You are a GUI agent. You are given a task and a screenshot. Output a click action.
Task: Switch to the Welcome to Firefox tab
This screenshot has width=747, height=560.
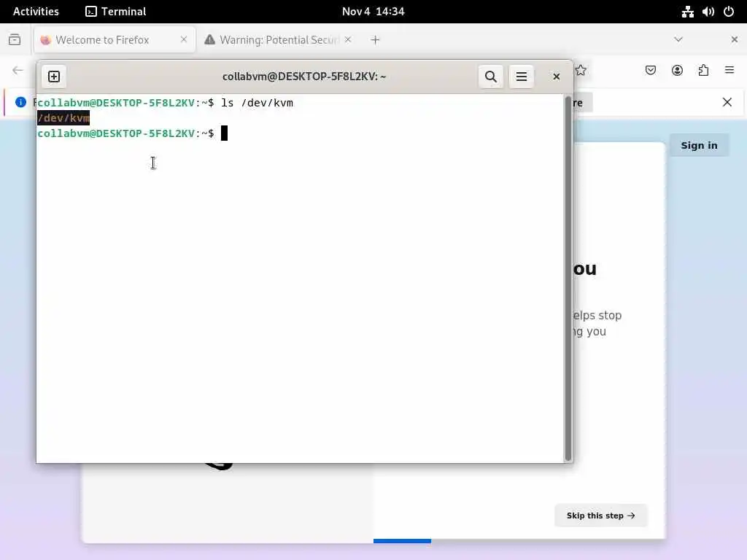click(x=115, y=40)
